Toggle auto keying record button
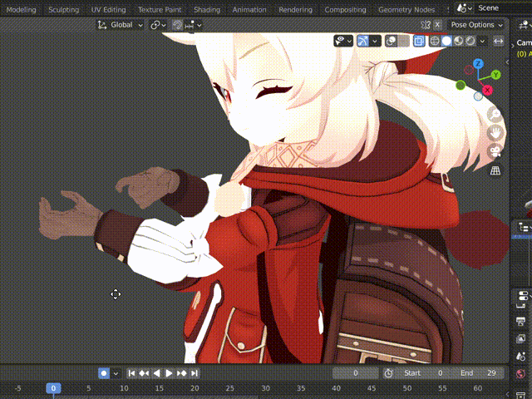The image size is (532, 399). pyautogui.click(x=104, y=373)
